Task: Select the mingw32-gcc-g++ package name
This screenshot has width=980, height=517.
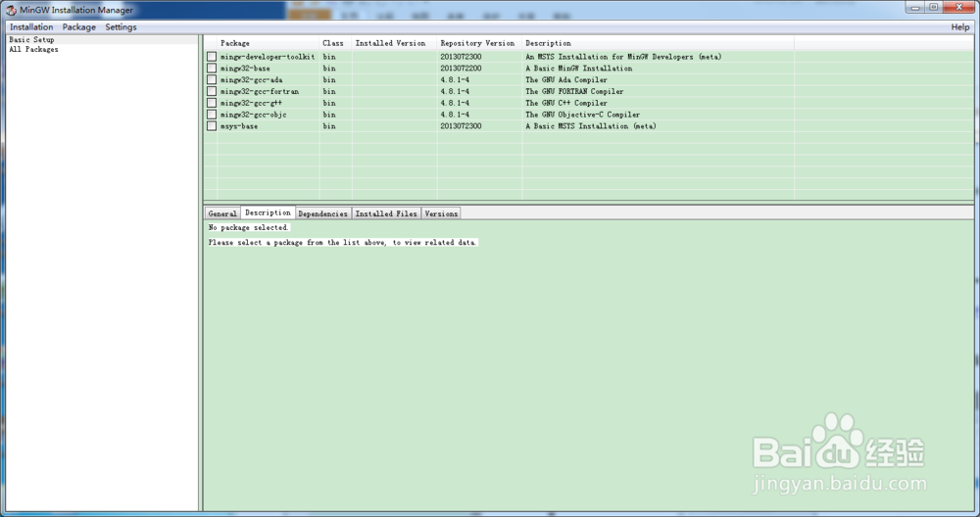Action: (251, 103)
